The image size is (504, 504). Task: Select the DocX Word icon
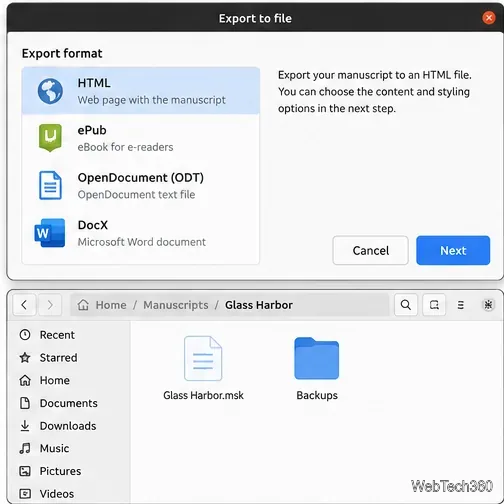coord(50,233)
